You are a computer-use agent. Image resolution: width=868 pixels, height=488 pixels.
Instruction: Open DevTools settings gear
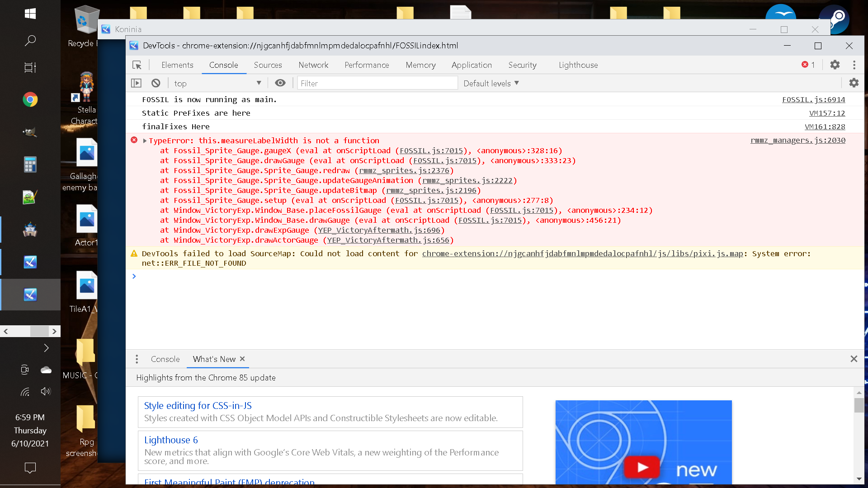[x=835, y=65]
